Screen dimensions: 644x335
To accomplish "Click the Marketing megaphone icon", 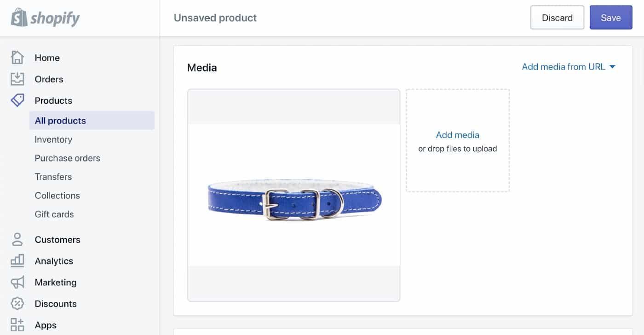I will click(17, 282).
